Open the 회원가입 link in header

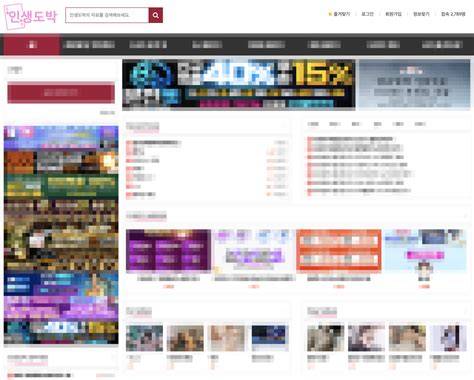tap(393, 14)
